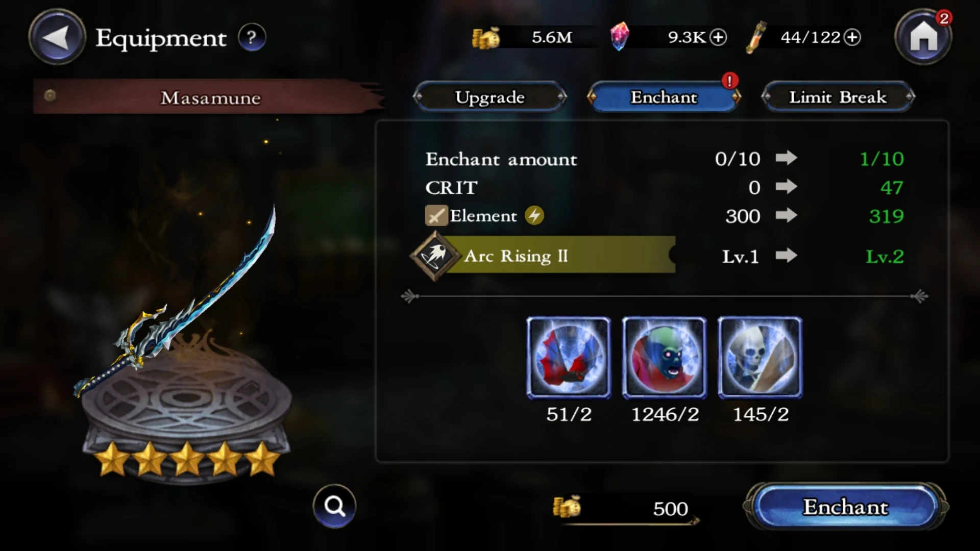
Task: Select the green zombie head material
Action: (x=664, y=358)
